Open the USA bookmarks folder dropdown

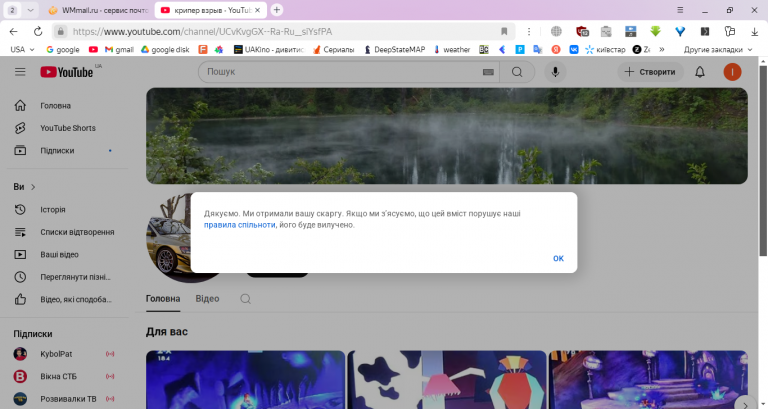(x=23, y=49)
